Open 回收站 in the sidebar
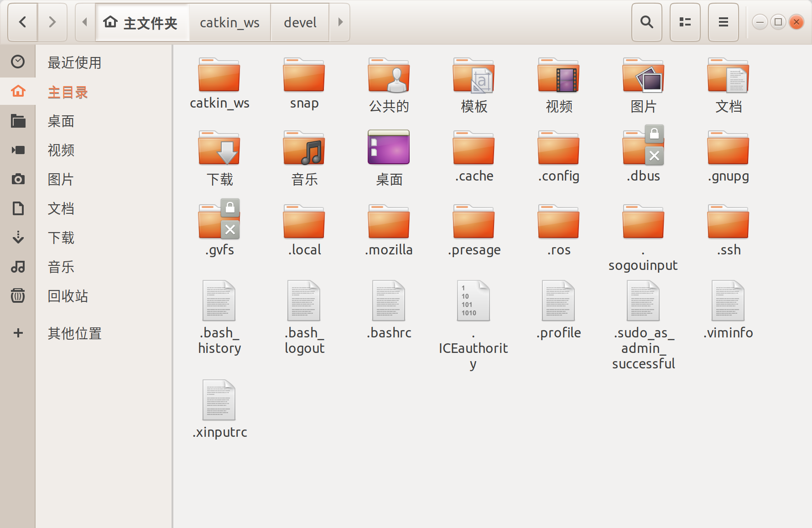 (86, 296)
